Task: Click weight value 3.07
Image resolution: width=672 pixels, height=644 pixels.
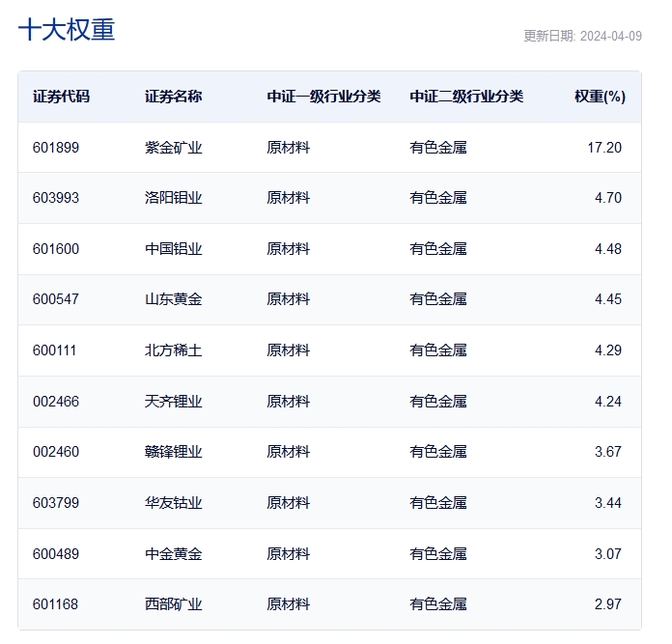Action: [608, 554]
